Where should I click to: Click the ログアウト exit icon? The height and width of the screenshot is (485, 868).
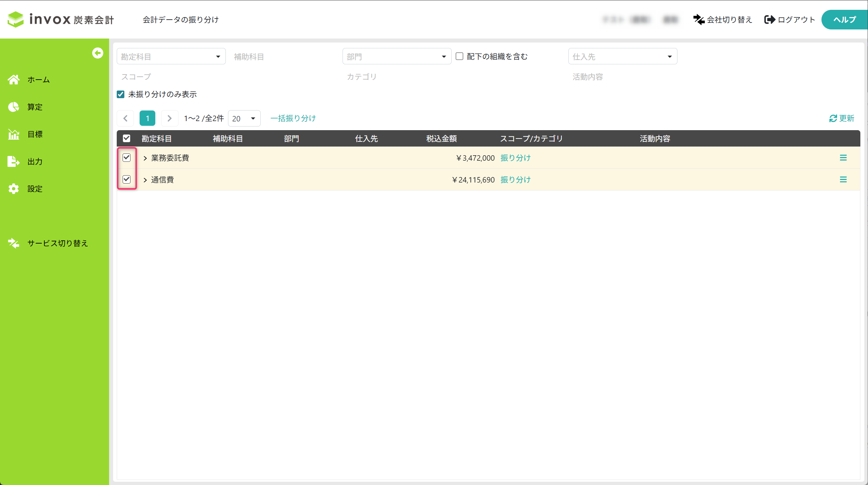(x=769, y=20)
